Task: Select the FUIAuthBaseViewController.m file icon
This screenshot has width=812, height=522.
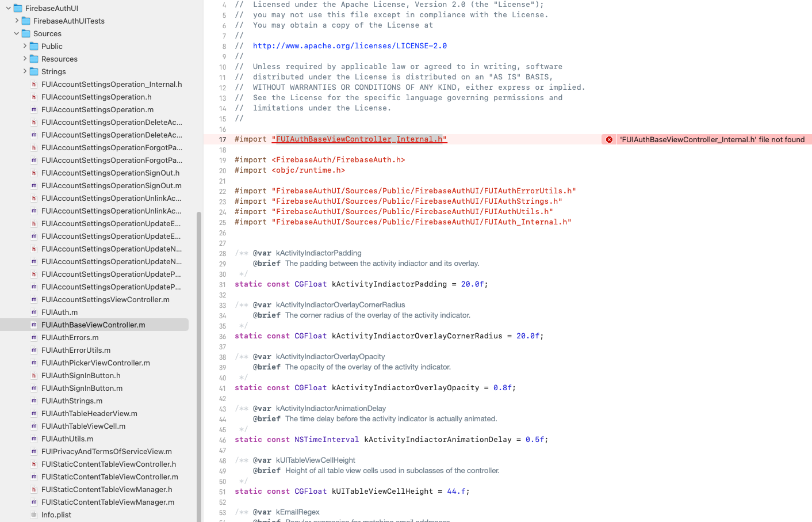Action: pos(33,325)
